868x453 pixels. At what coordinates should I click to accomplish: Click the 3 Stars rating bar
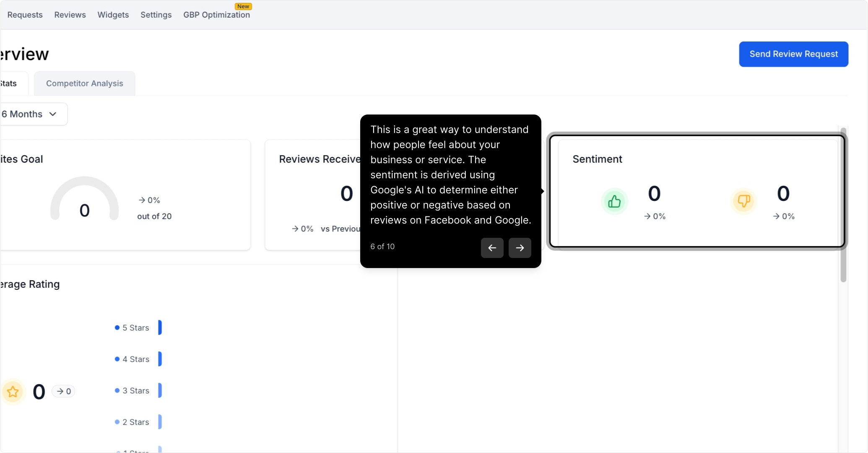160,391
